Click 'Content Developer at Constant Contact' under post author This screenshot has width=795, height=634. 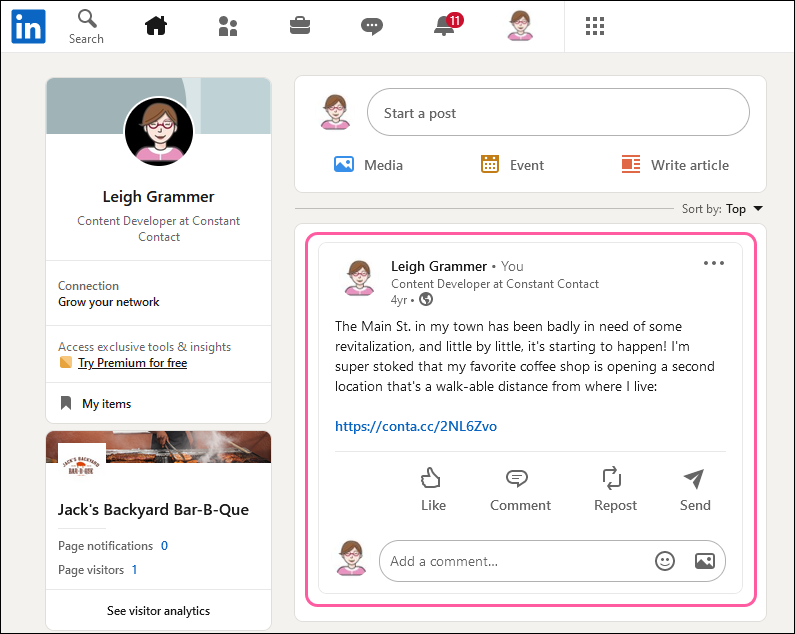494,284
